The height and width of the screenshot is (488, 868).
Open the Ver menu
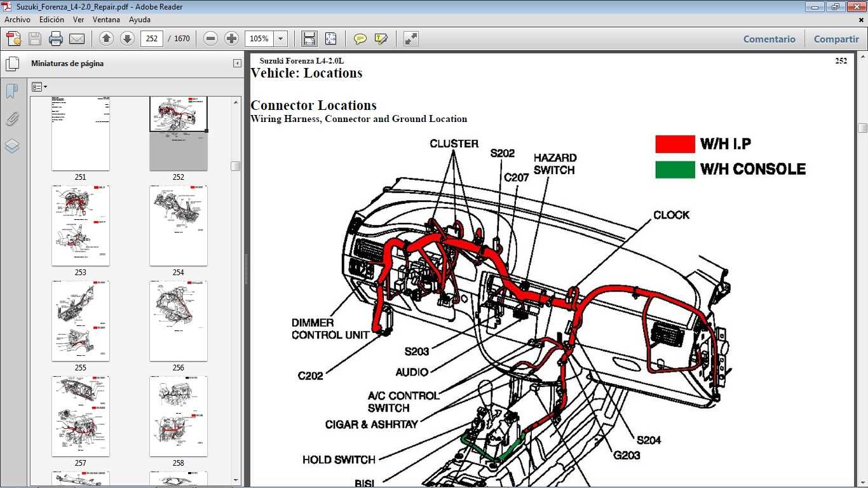[x=79, y=20]
